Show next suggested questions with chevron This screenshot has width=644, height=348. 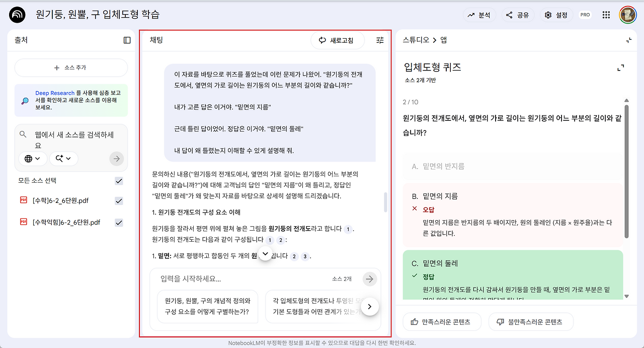(x=370, y=306)
